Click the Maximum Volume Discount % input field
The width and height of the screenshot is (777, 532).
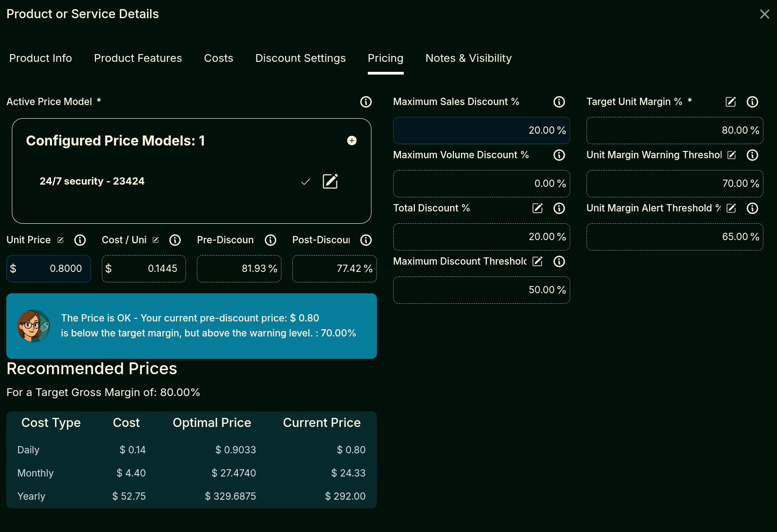coord(481,183)
